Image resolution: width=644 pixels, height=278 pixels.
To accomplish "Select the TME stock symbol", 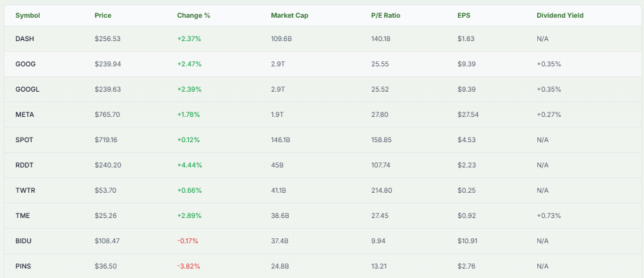I will (x=23, y=215).
